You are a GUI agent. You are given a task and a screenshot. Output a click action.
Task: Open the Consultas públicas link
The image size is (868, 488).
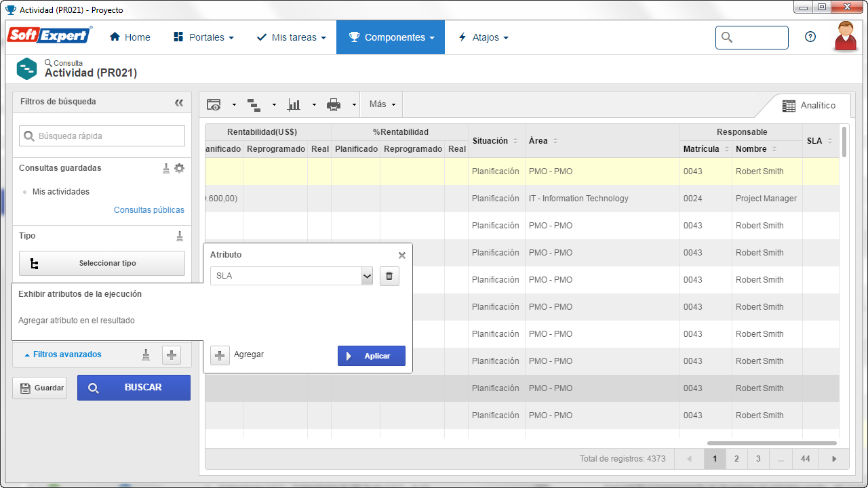(149, 210)
